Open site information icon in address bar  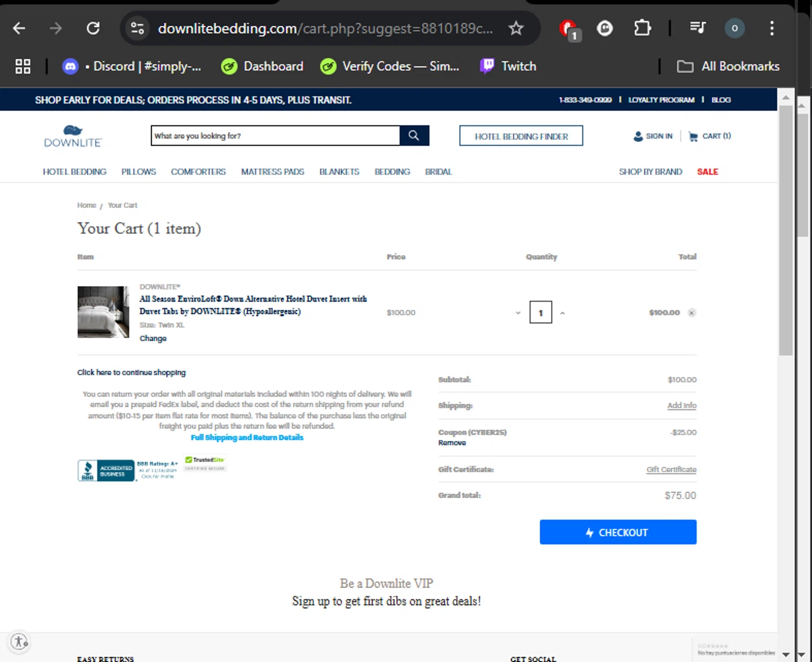click(x=137, y=28)
